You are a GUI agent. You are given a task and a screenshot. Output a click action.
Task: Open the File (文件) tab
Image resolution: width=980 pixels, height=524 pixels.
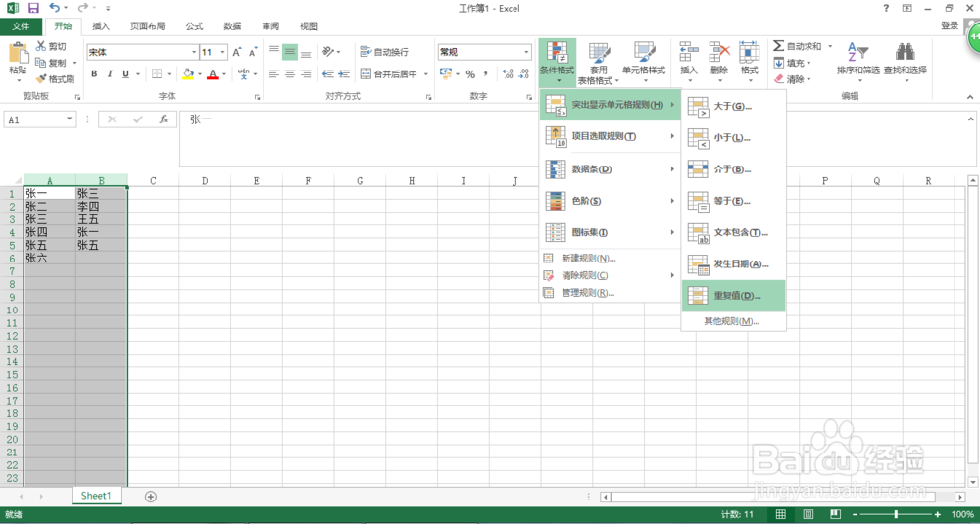pyautogui.click(x=22, y=26)
